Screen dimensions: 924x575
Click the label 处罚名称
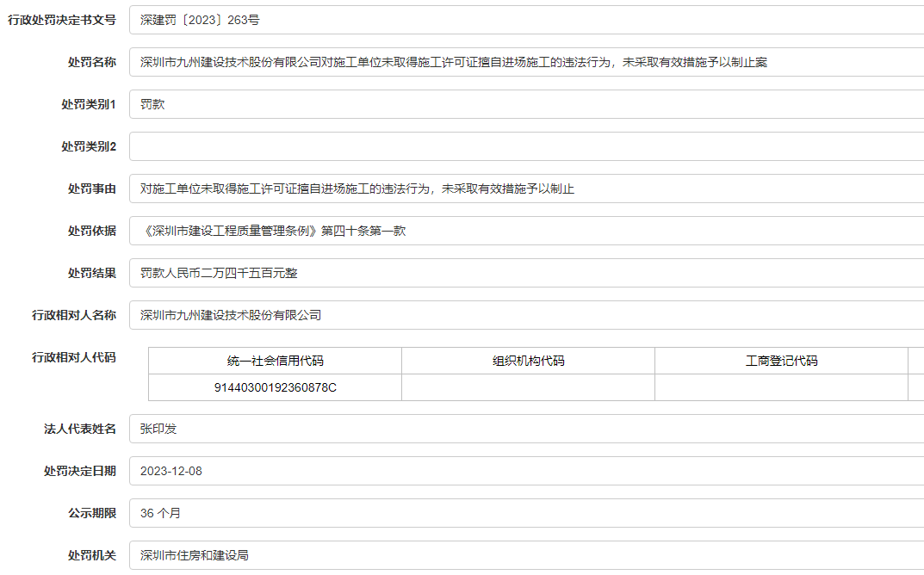92,62
